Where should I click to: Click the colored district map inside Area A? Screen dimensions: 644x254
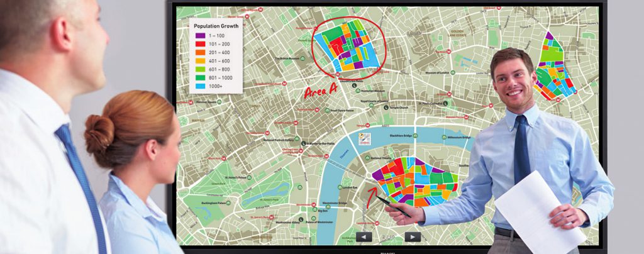(x=348, y=45)
